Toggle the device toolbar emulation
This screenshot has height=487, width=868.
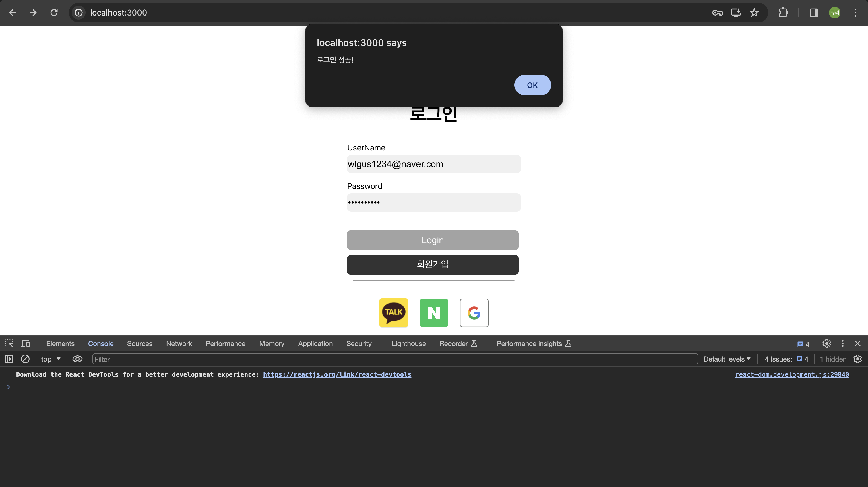[x=25, y=343]
